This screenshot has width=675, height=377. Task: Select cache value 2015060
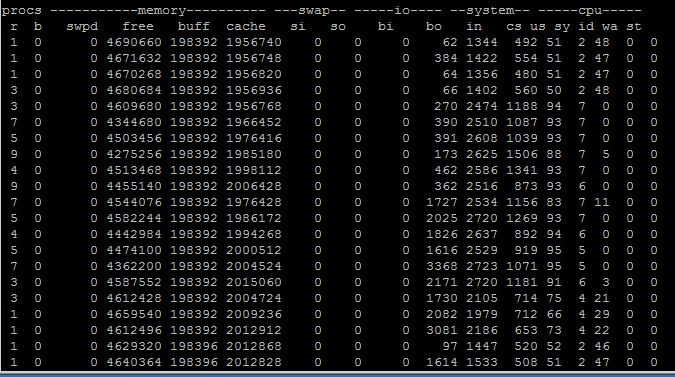[x=254, y=282]
